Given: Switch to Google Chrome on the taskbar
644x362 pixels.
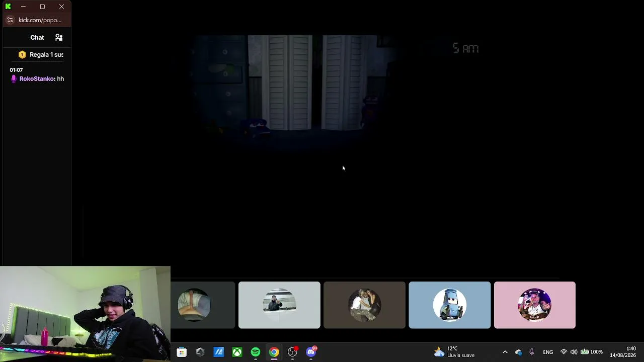Looking at the screenshot, I should [x=274, y=352].
